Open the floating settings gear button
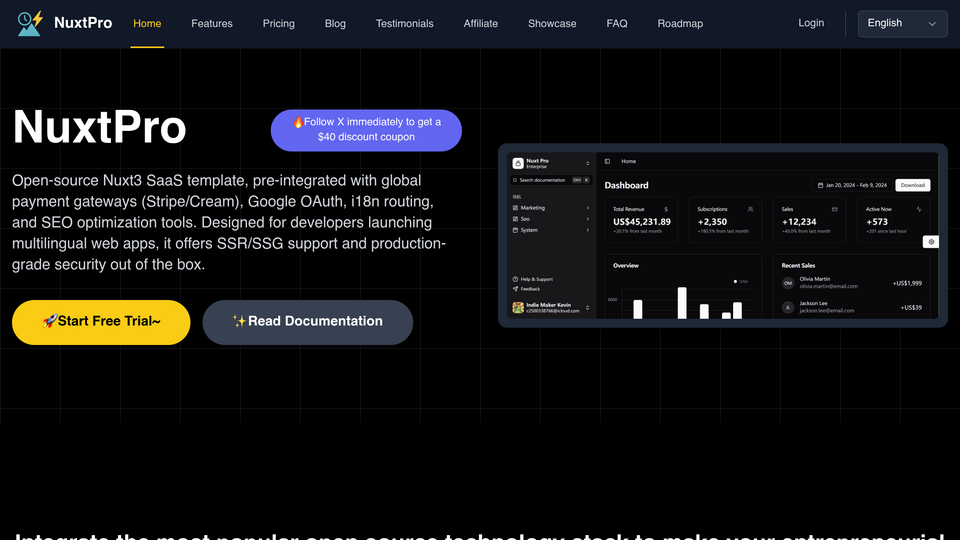This screenshot has width=960, height=540. point(931,242)
